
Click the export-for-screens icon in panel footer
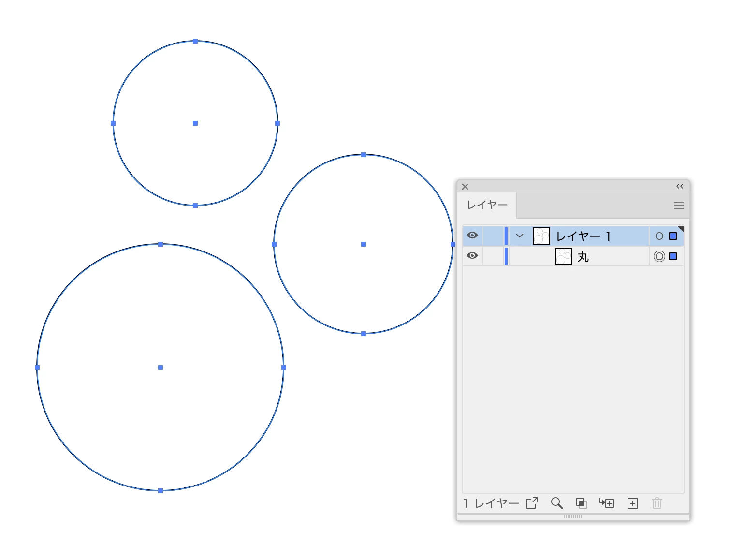tap(532, 503)
